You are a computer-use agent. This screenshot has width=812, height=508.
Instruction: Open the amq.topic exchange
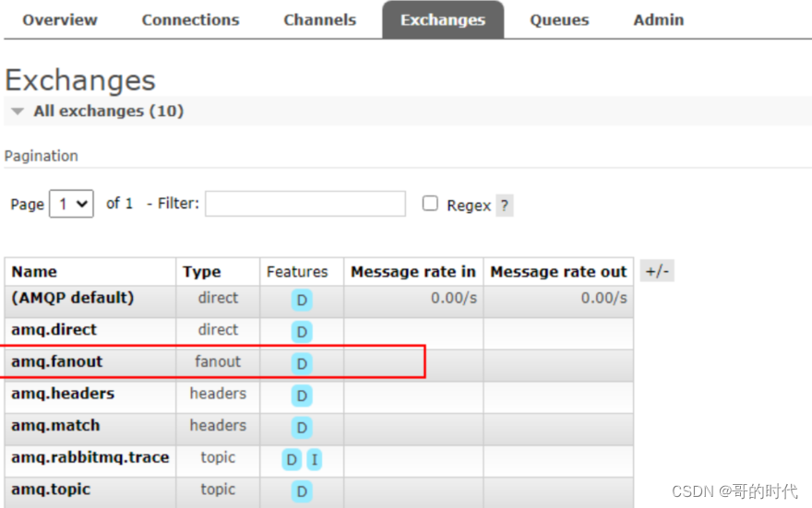(51, 490)
